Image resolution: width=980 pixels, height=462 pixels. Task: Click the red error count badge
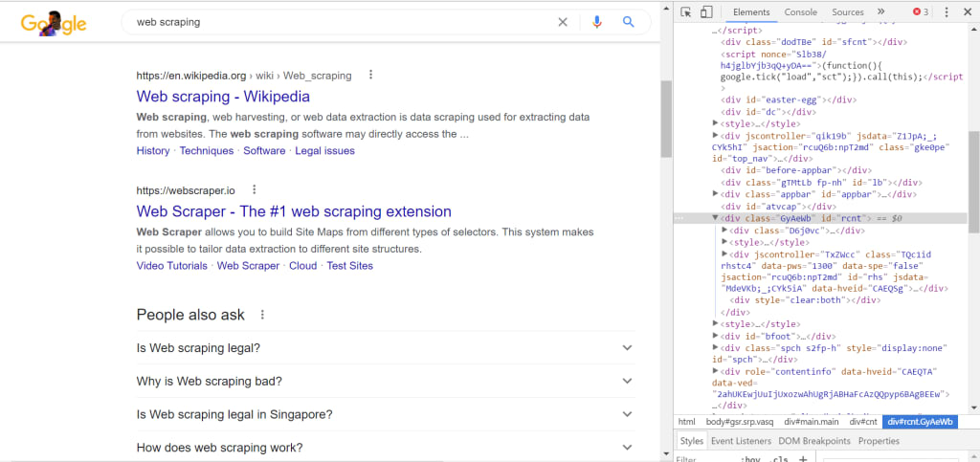[922, 11]
